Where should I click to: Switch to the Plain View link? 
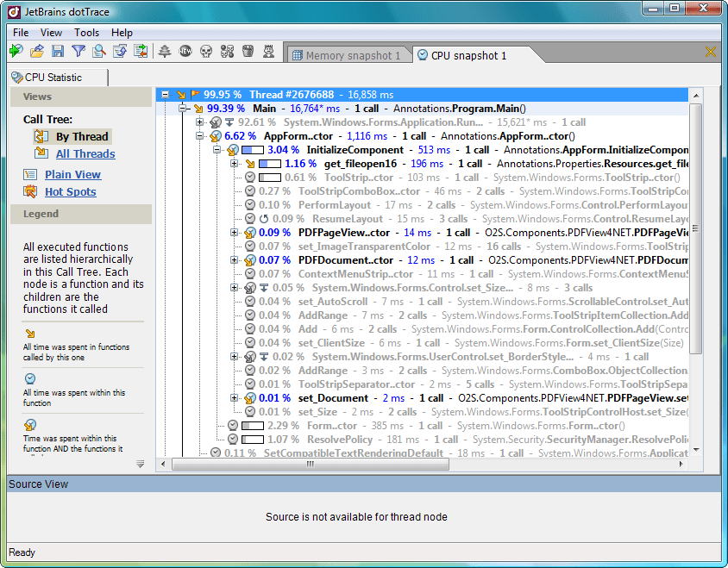click(x=72, y=174)
